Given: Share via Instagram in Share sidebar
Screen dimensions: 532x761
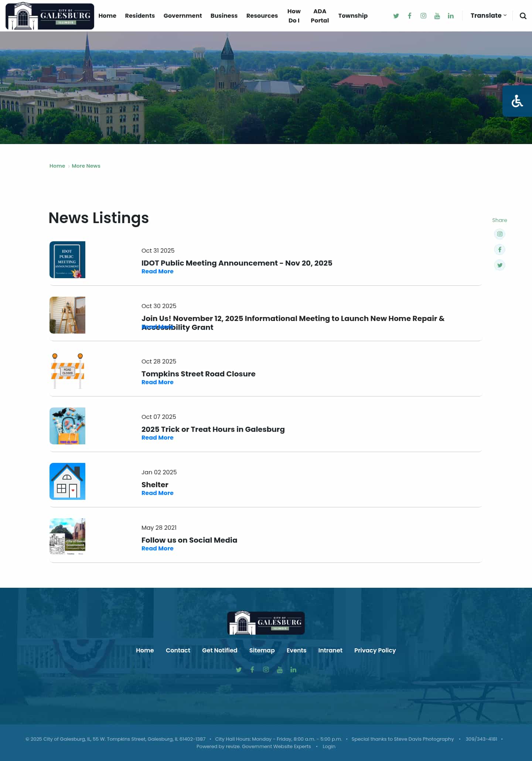Looking at the screenshot, I should [499, 234].
